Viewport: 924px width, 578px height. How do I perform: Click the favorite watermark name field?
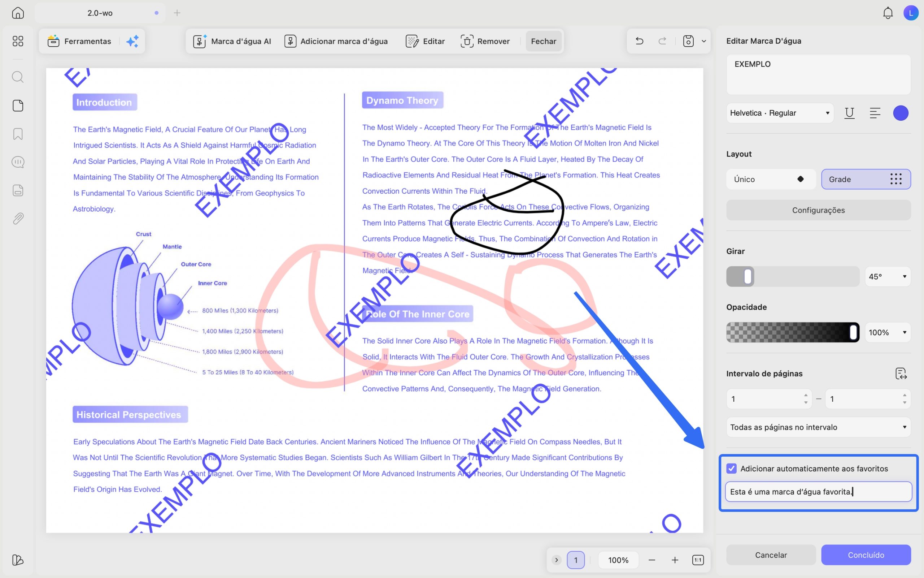818,492
